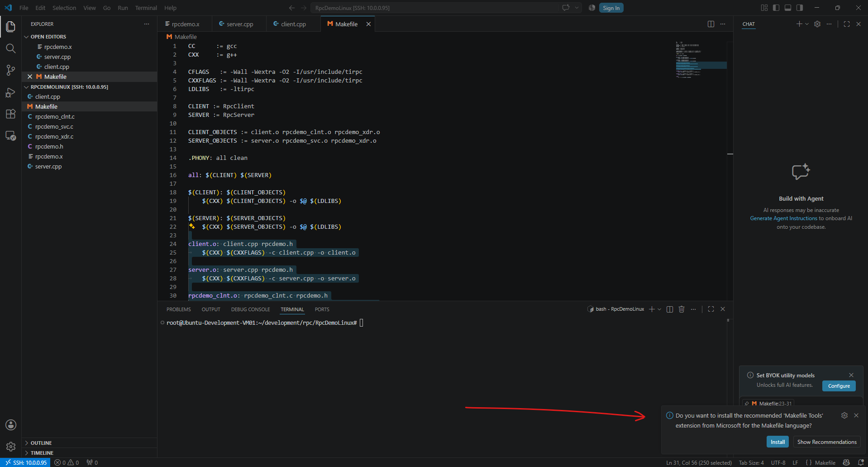868x467 pixels.
Task: Switch to the Ports panel tab
Action: [x=322, y=309]
